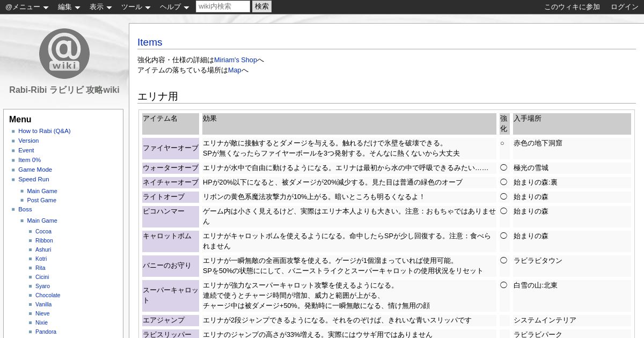The height and width of the screenshot is (338, 644).
Task: Click the 検索 search button
Action: tap(262, 6)
